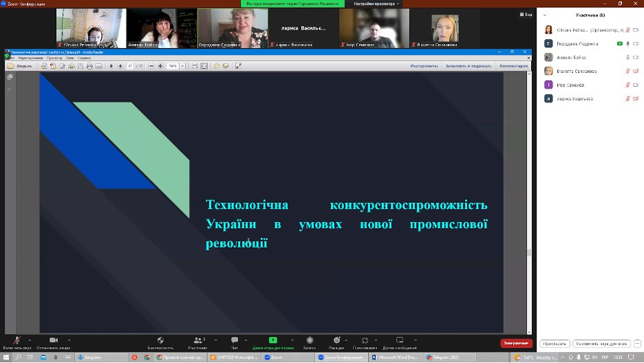Toggle video for Лариса Васильєва participant

pos(636,98)
